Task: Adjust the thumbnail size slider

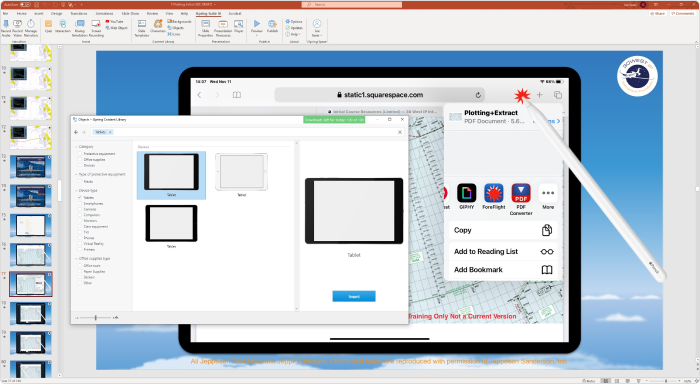Action: coord(96,317)
